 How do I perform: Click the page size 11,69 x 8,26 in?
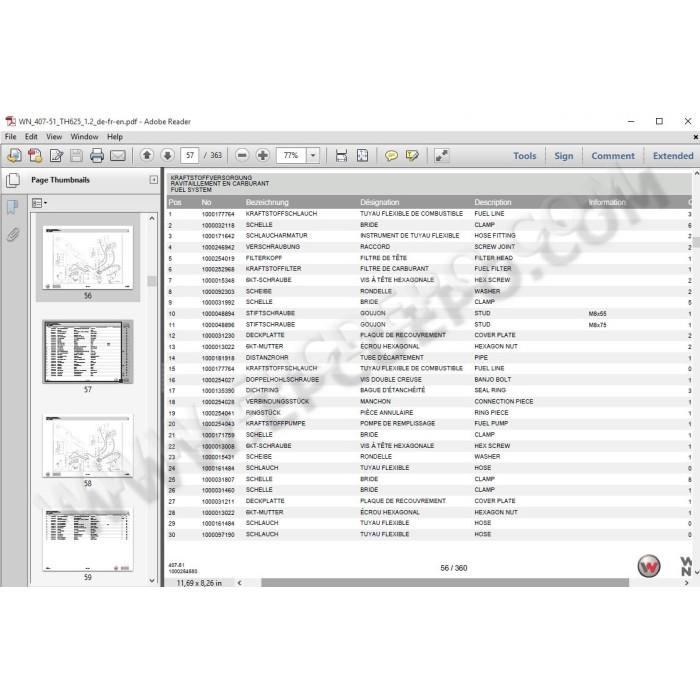[199, 583]
